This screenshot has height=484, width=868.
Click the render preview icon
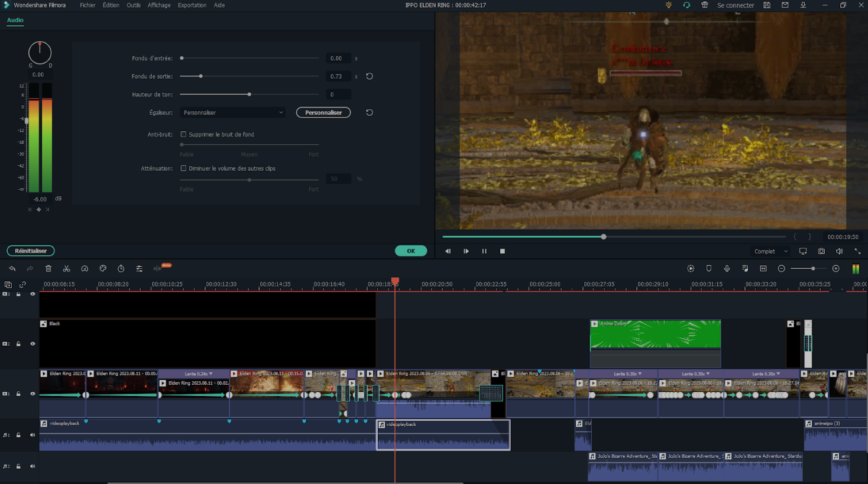[x=691, y=268]
